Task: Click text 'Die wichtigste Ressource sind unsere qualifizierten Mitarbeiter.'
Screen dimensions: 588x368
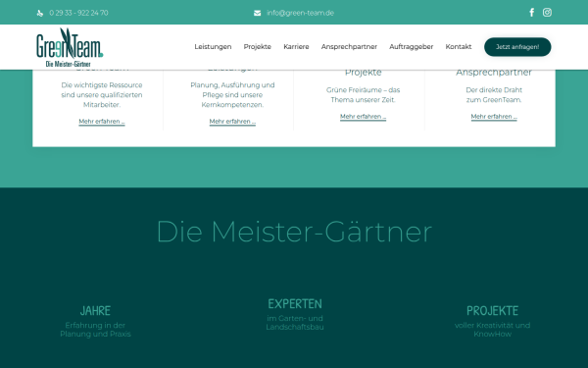Action: click(102, 95)
